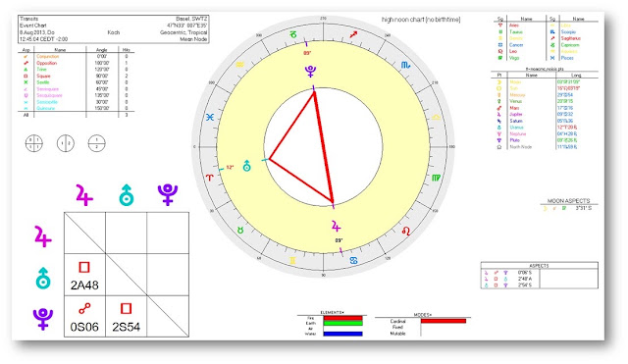Image resolution: width=628 pixels, height=364 pixels.
Task: Select the Square row in the aspect list
Action: 77,76
